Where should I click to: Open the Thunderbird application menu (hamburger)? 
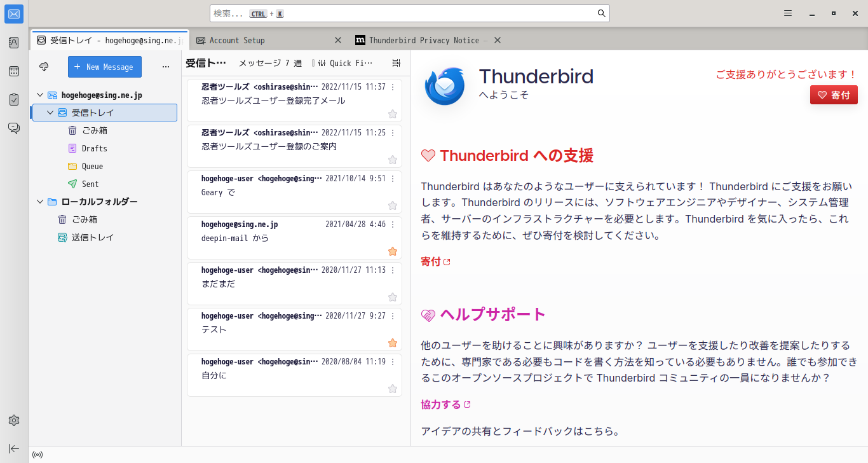[788, 13]
